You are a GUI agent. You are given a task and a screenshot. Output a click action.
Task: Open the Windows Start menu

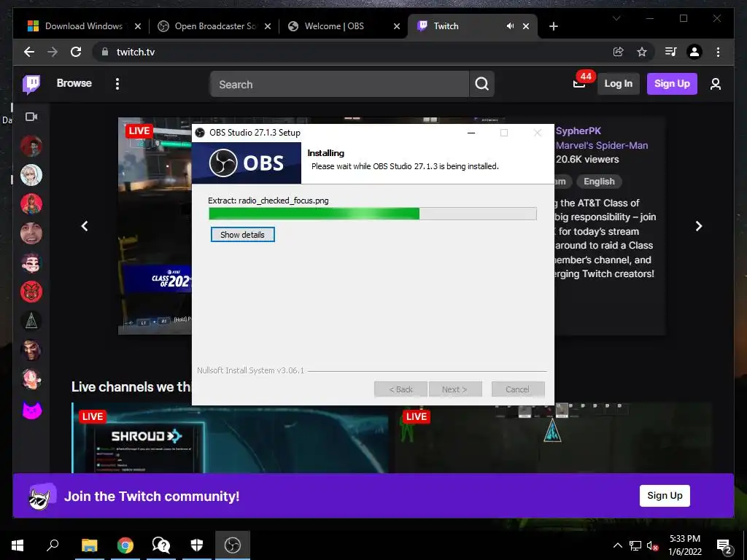coord(18,545)
